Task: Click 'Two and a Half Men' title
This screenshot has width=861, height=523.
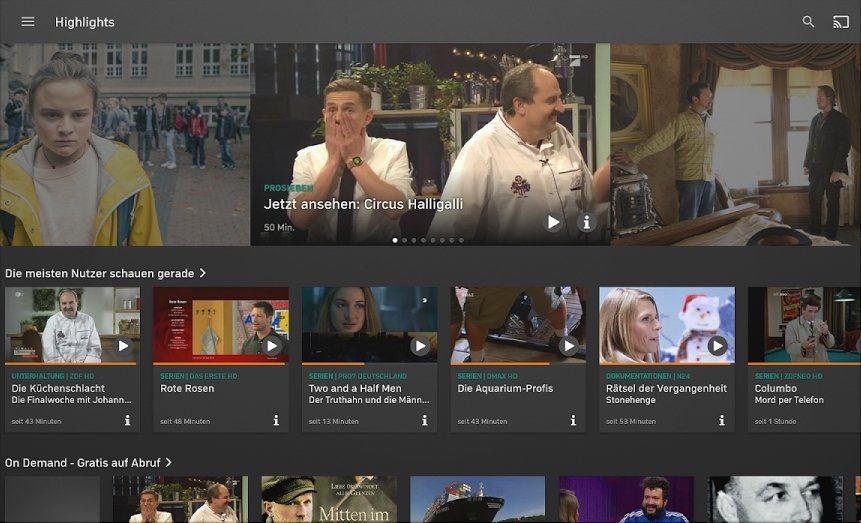Action: (355, 388)
